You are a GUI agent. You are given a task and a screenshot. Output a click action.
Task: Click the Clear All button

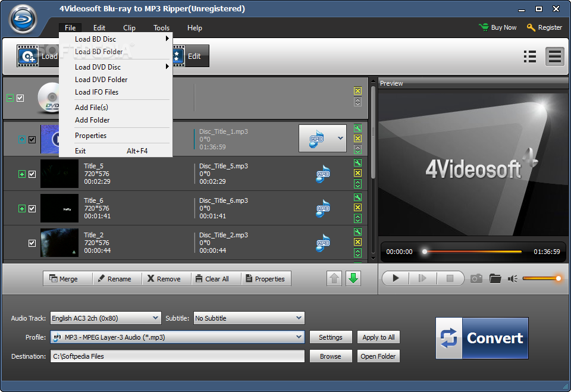(x=217, y=279)
